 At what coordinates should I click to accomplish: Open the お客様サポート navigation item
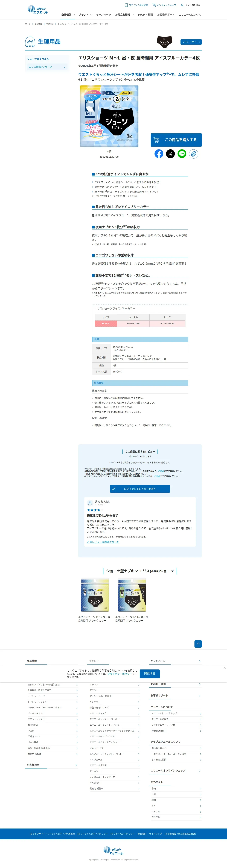click(x=166, y=15)
